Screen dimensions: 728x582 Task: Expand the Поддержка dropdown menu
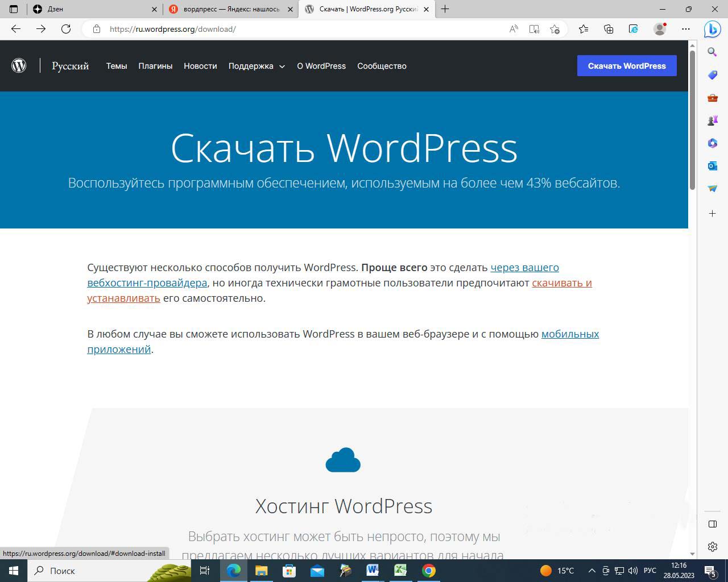tap(257, 66)
